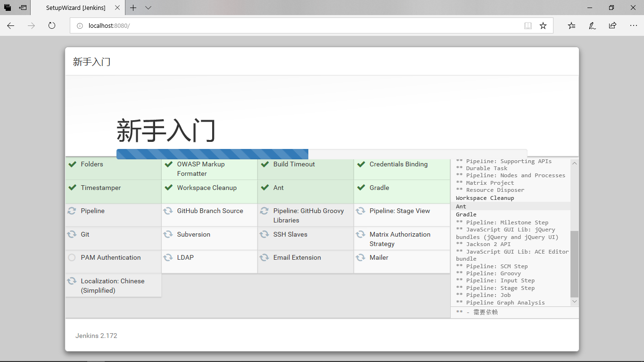Click the empty circle icon beside PAM Authentication
Image resolution: width=644 pixels, height=362 pixels.
(x=72, y=257)
